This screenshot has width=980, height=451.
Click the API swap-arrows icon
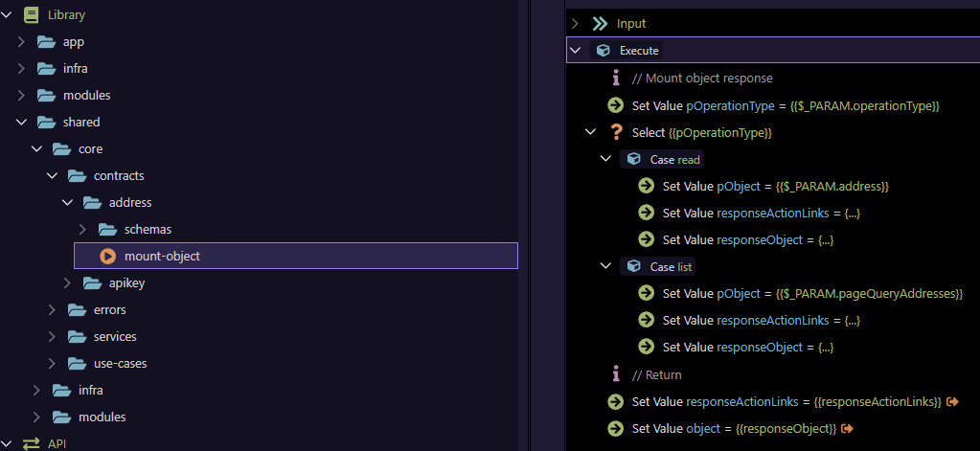pyautogui.click(x=31, y=443)
